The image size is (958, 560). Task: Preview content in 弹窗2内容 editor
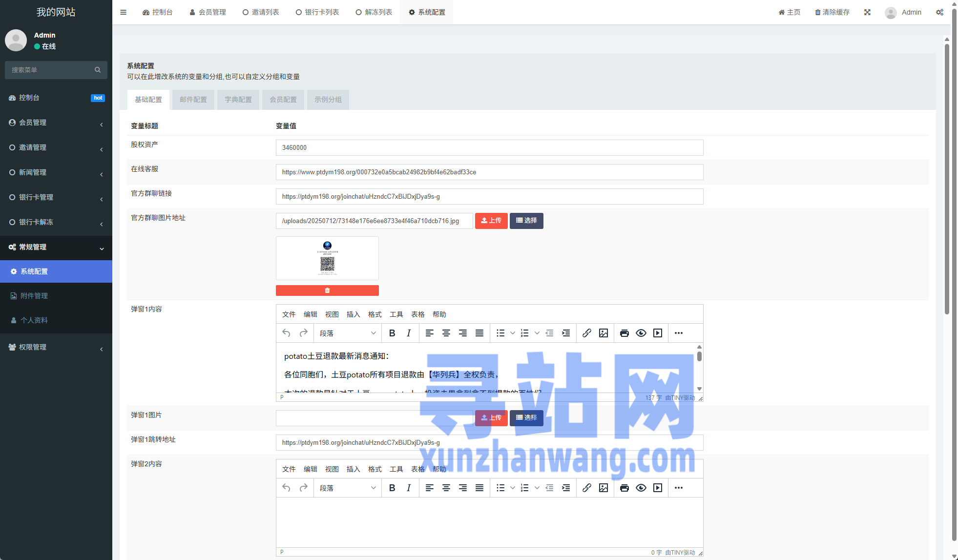click(641, 488)
